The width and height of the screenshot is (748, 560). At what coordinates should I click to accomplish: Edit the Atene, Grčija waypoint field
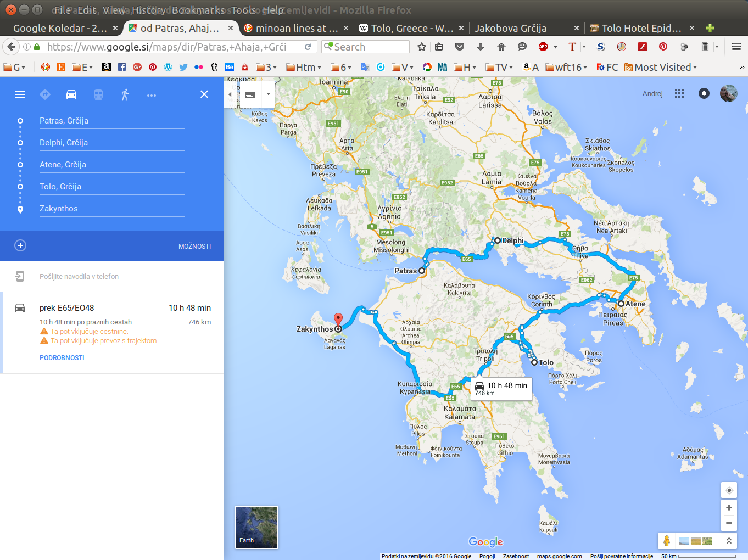[x=112, y=165]
